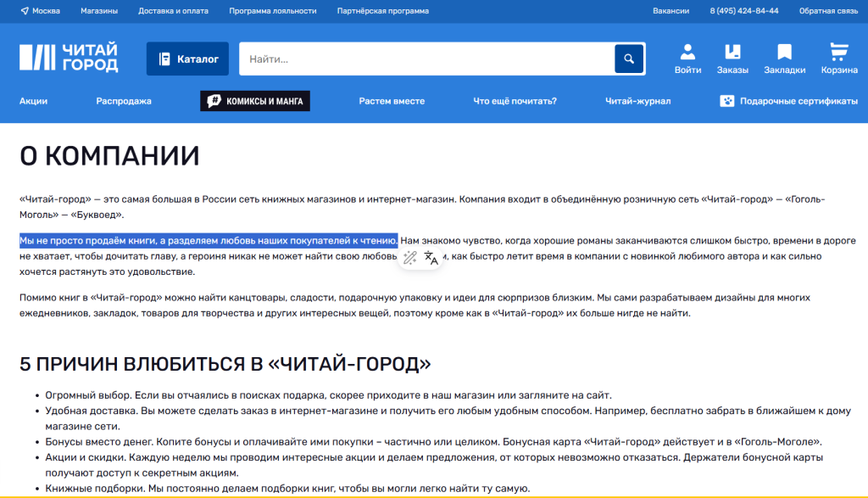
Task: Go to Что ещё почитать? menu item
Action: point(515,101)
